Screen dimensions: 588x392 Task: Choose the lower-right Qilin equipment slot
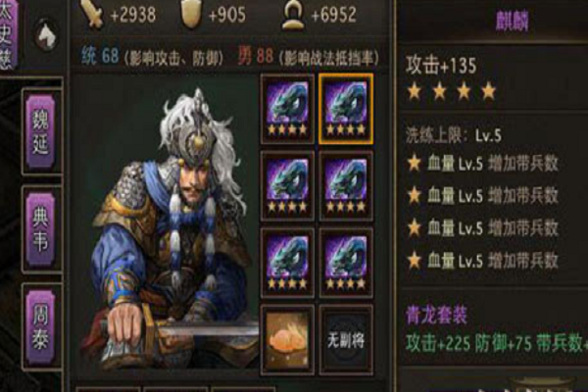point(346,263)
